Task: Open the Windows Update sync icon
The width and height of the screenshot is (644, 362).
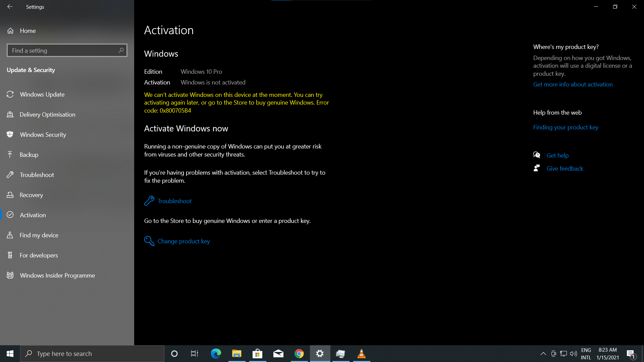Action: (10, 94)
